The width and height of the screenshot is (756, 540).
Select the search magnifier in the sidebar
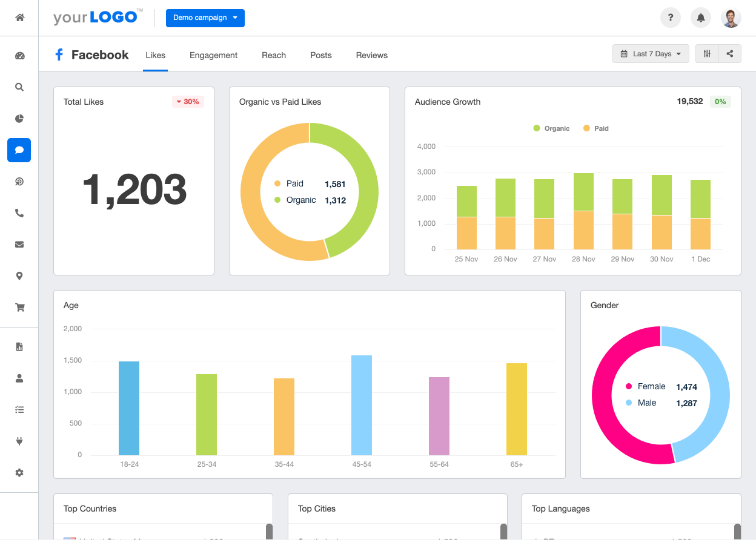tap(19, 87)
